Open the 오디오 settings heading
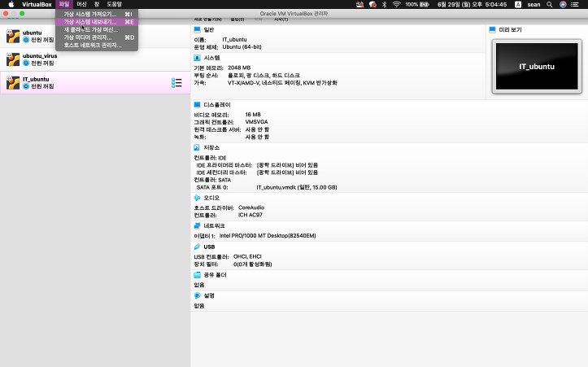 [x=211, y=198]
